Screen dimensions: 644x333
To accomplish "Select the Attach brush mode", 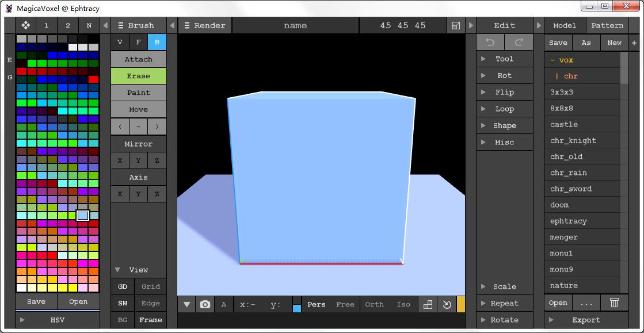I will click(x=139, y=59).
